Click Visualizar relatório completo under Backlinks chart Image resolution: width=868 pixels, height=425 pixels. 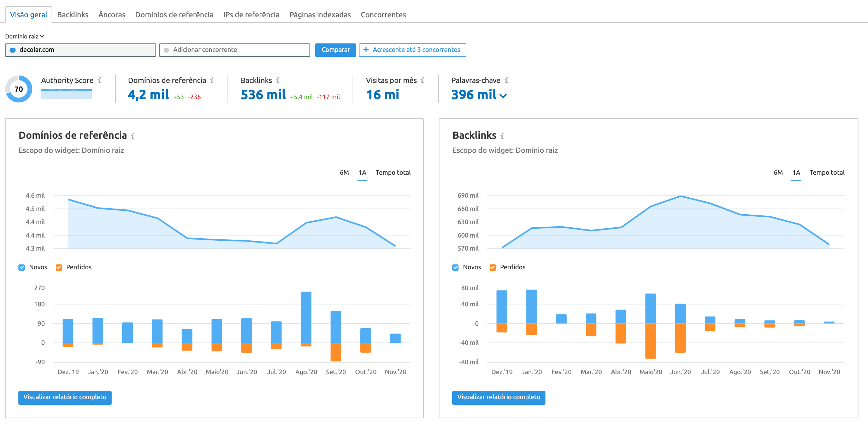coord(499,397)
